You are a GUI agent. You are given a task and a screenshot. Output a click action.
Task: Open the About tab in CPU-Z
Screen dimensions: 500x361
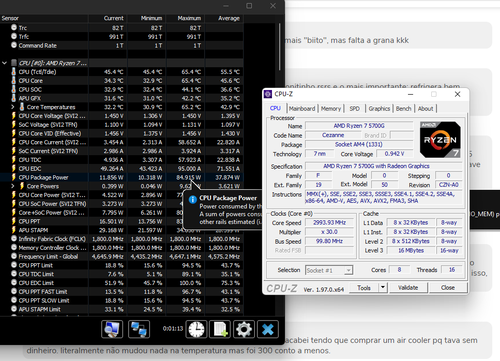[x=425, y=109]
